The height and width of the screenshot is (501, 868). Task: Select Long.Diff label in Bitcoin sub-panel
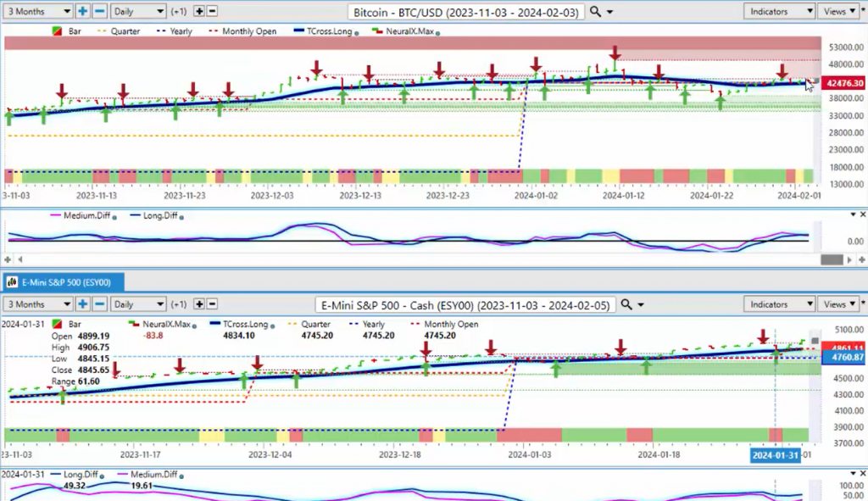(160, 215)
